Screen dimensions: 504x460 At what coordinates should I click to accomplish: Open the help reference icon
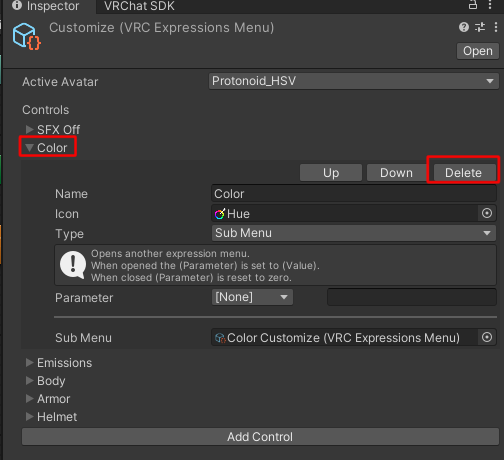pos(464,27)
